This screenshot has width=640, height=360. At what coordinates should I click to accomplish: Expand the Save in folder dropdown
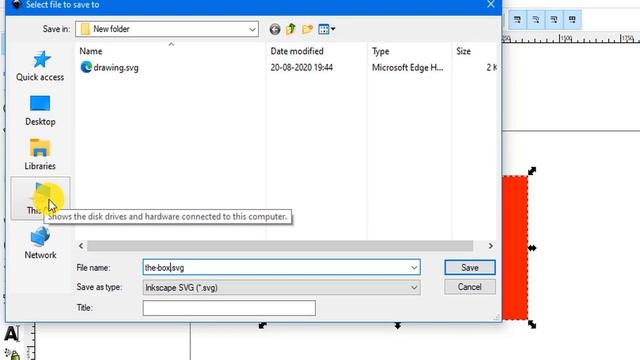(x=252, y=29)
